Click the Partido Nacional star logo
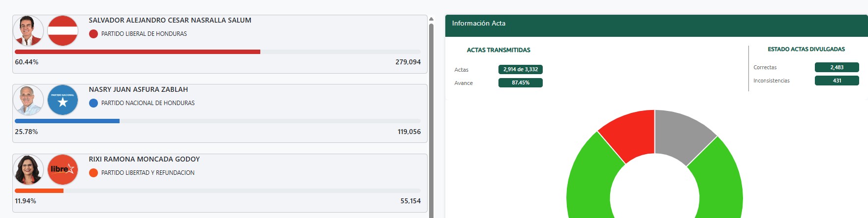 tap(62, 100)
